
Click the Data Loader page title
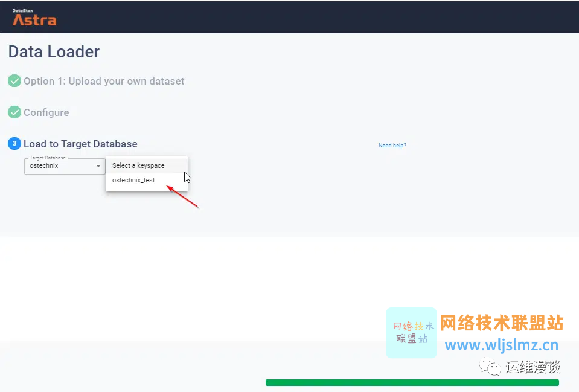coord(54,52)
